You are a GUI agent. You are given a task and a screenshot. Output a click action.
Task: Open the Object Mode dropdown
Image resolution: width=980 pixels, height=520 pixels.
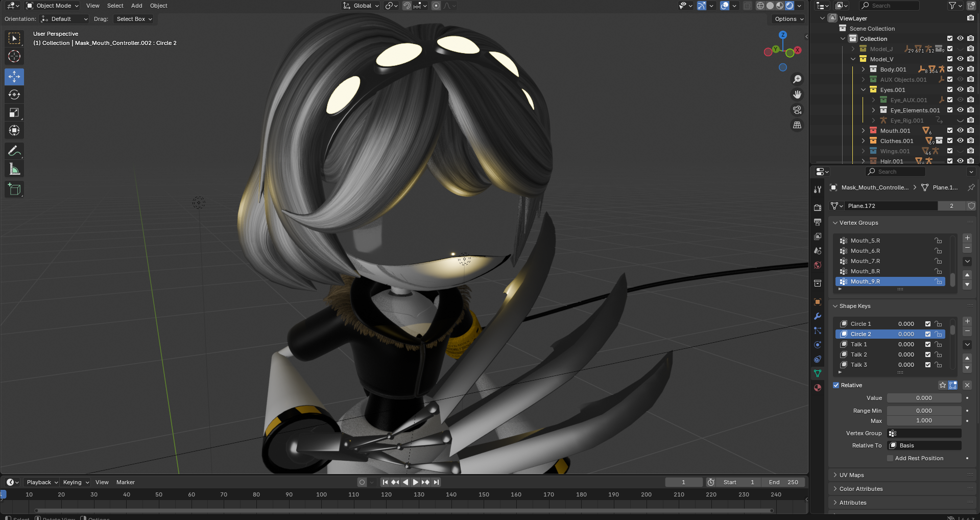pos(52,6)
